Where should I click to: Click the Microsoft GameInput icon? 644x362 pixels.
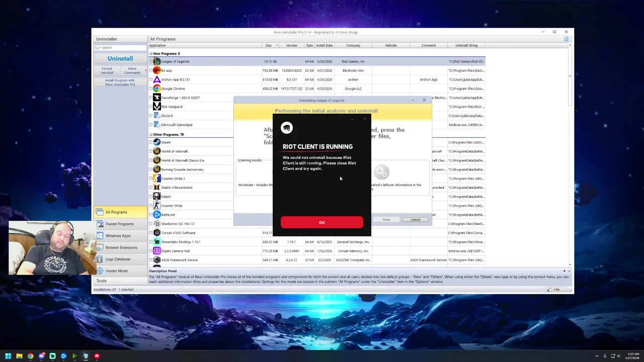coord(157,125)
